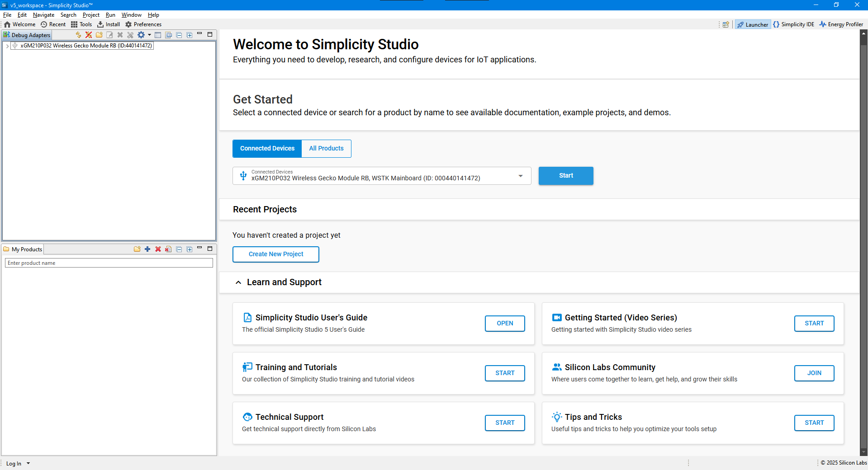Click the Open Perspective icon
868x470 pixels.
(x=726, y=24)
